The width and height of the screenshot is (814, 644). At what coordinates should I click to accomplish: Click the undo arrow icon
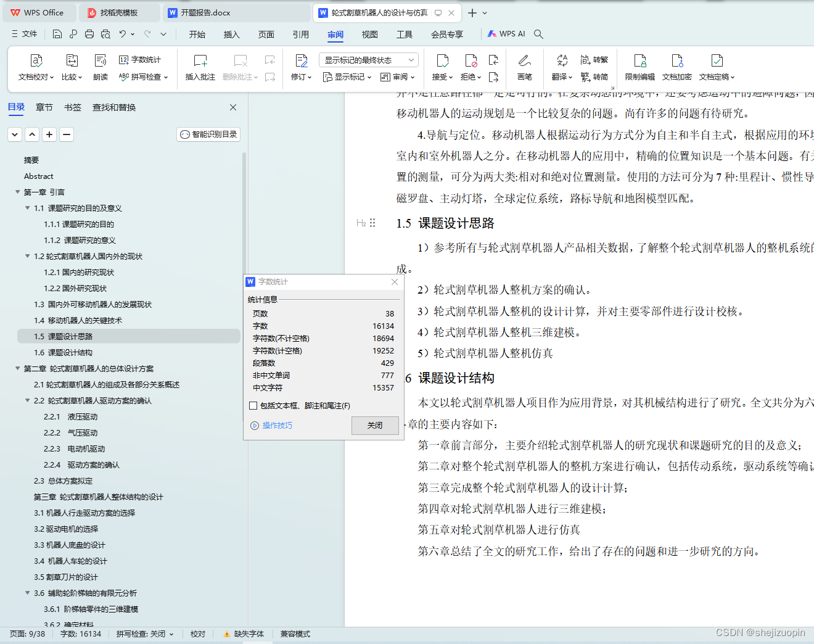point(123,34)
